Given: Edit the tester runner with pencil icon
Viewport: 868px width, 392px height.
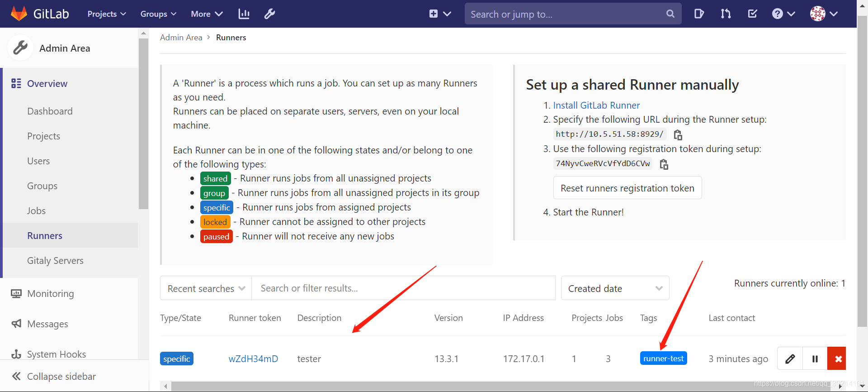Looking at the screenshot, I should pyautogui.click(x=790, y=359).
